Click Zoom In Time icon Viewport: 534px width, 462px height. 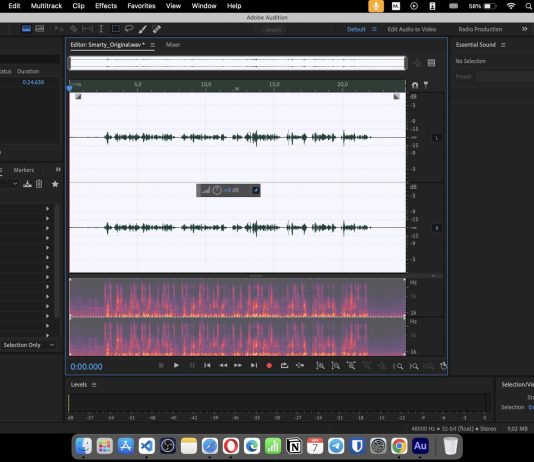(351, 366)
